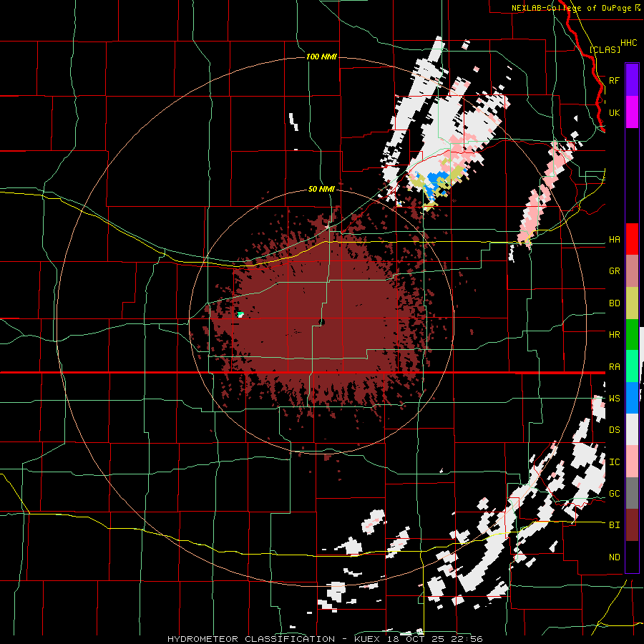Viewport: 644px width, 644px height.
Task: Click the "RA" legend label
Action: coord(614,367)
